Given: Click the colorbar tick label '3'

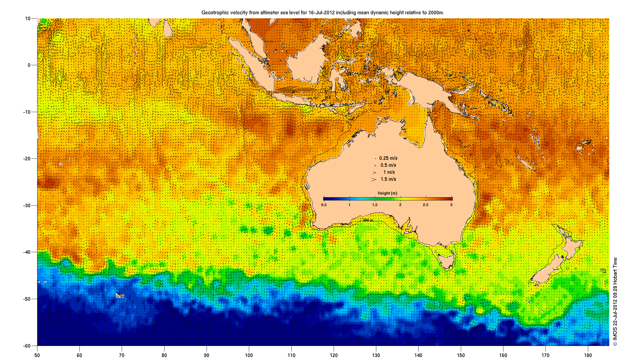Looking at the screenshot, I should point(451,205).
